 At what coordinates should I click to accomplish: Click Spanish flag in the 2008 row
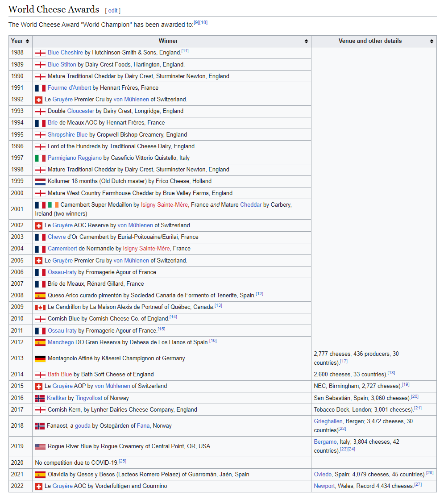(40, 296)
